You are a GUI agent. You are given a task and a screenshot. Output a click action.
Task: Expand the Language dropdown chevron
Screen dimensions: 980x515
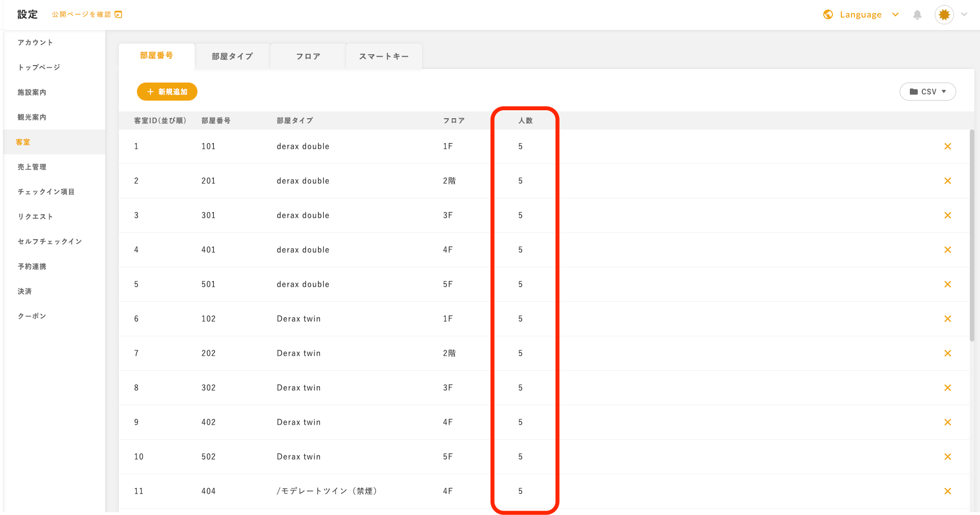click(x=895, y=15)
